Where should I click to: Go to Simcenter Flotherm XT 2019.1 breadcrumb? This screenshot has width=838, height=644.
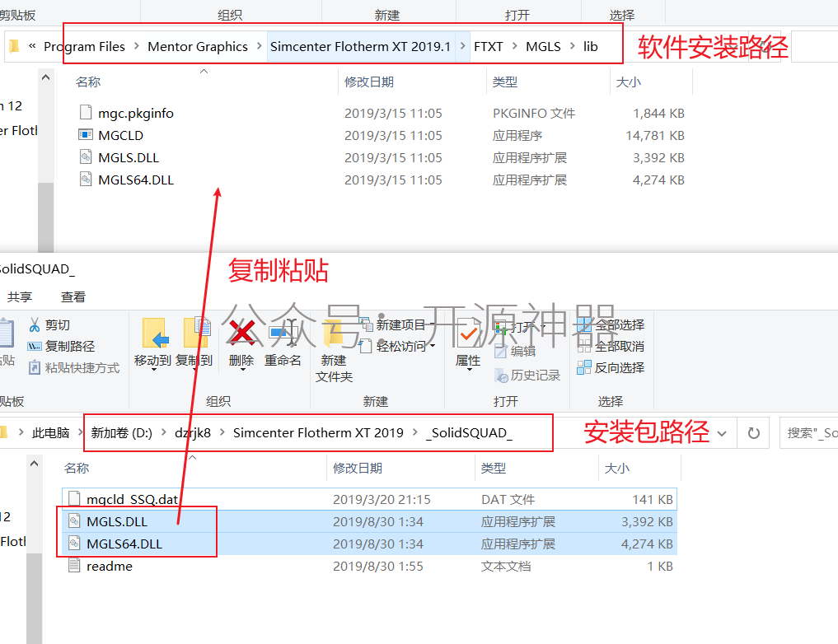[360, 46]
